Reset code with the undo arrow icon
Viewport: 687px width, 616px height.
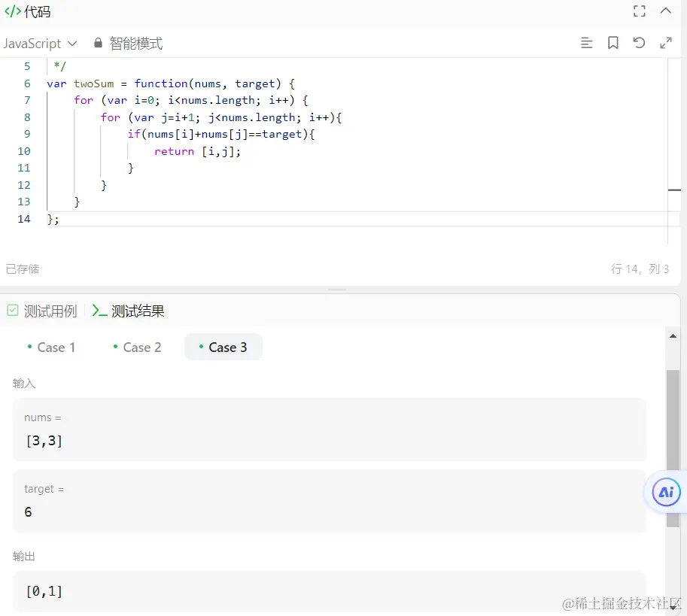[639, 43]
